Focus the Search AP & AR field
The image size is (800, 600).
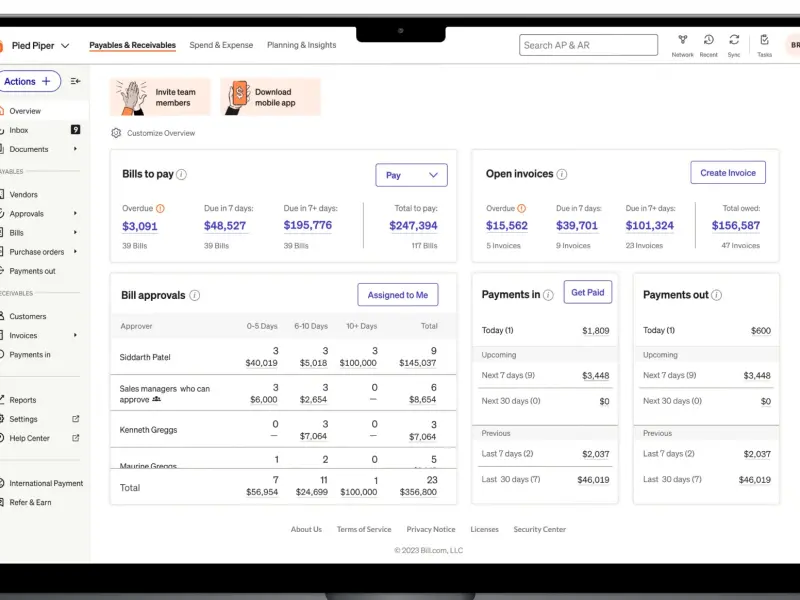pos(588,45)
